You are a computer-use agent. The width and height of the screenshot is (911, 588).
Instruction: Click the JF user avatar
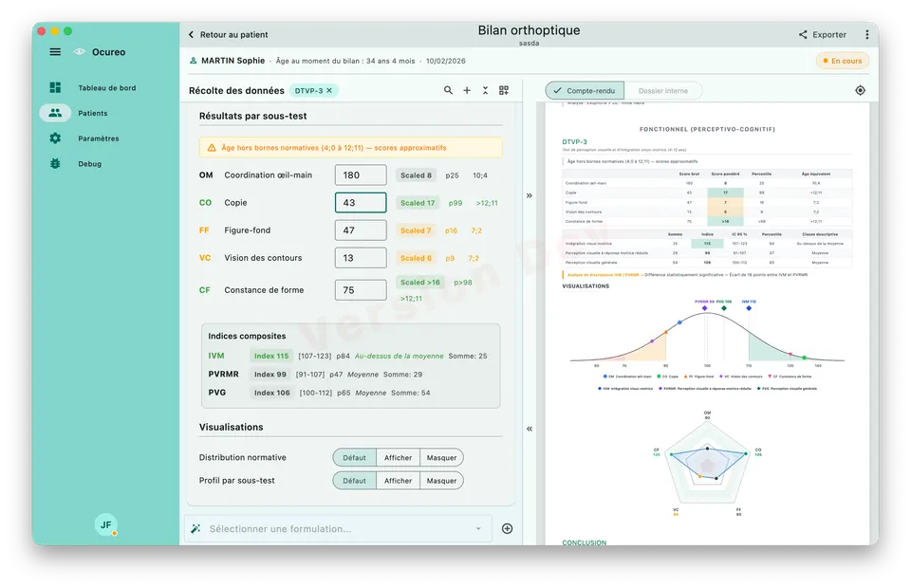[x=105, y=524]
